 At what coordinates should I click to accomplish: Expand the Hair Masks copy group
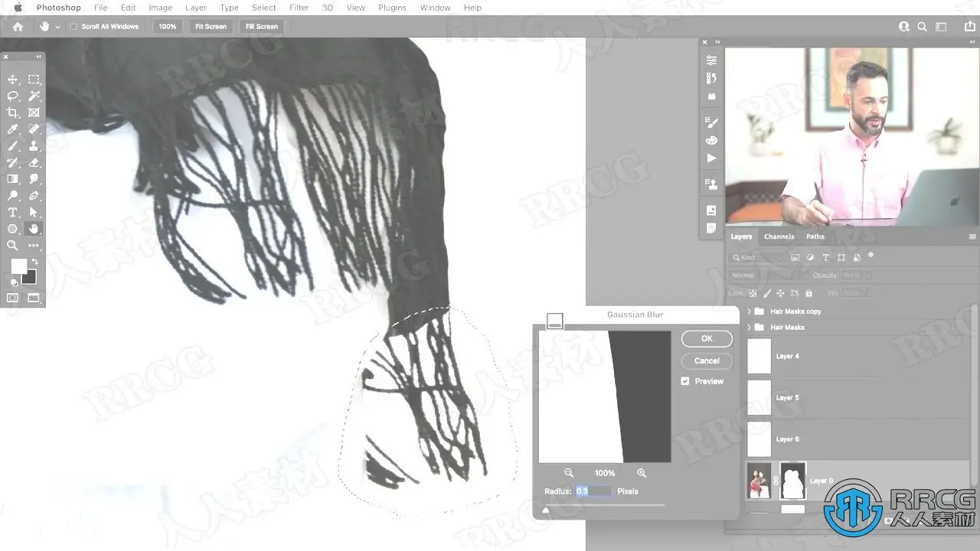(749, 311)
